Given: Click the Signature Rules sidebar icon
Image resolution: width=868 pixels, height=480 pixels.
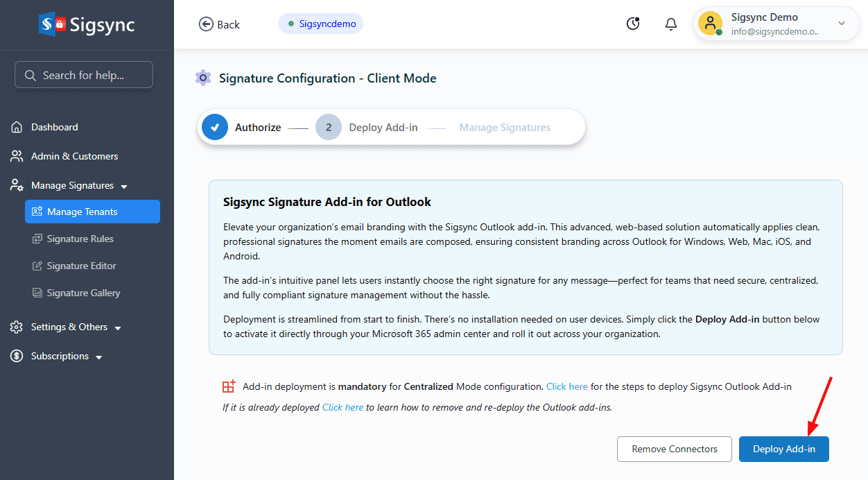Looking at the screenshot, I should pyautogui.click(x=37, y=239).
